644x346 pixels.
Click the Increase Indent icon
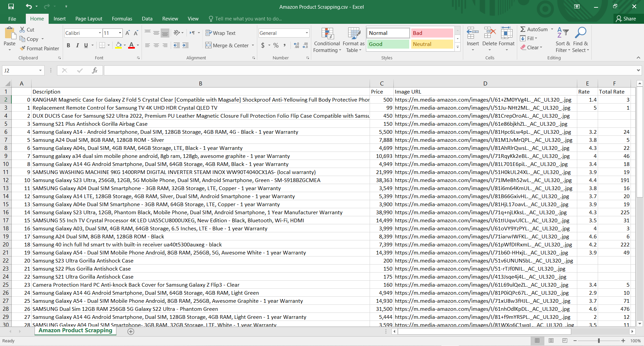point(185,45)
